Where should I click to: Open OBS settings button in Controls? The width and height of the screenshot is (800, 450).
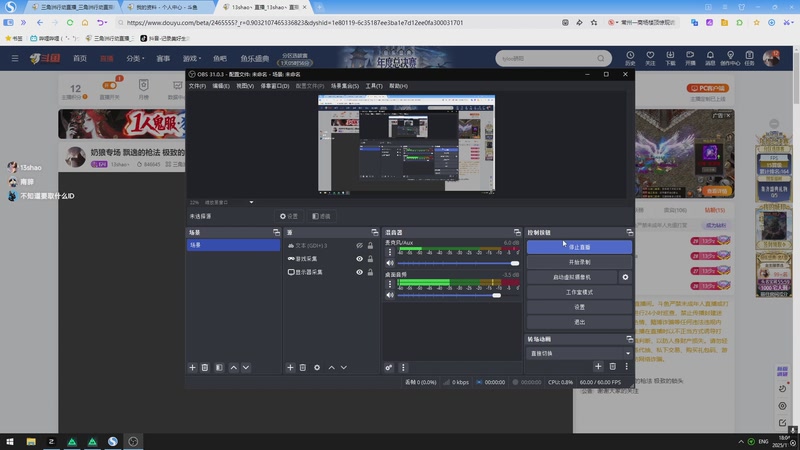580,307
